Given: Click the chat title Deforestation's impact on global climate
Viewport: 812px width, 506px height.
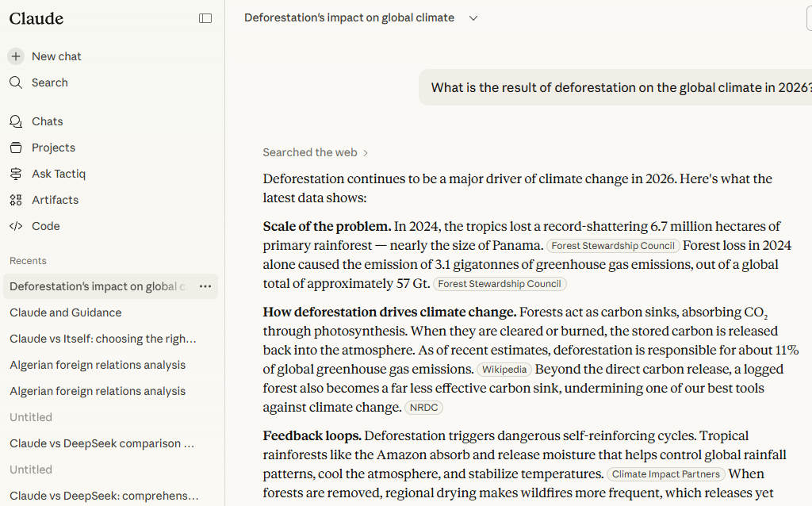Looking at the screenshot, I should click(x=349, y=18).
